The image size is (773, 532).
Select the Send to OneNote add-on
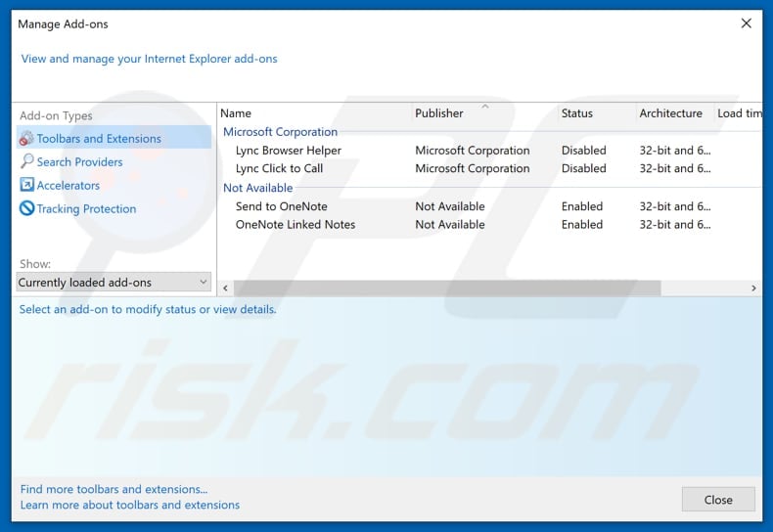[x=281, y=206]
